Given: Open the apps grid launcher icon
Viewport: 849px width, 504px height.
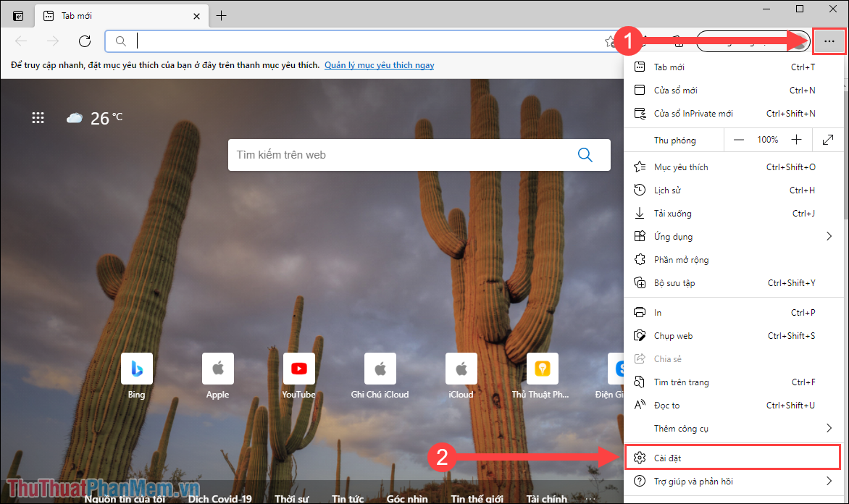Looking at the screenshot, I should pyautogui.click(x=38, y=117).
